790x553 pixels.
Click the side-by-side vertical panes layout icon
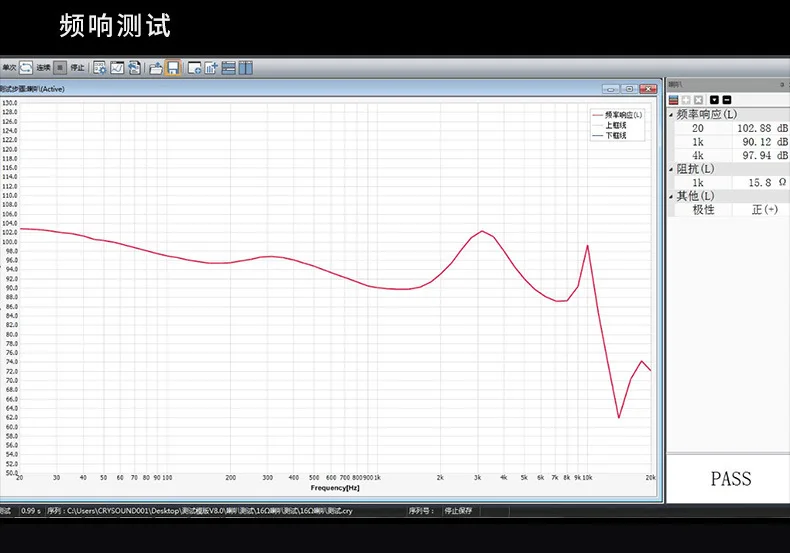click(x=245, y=67)
